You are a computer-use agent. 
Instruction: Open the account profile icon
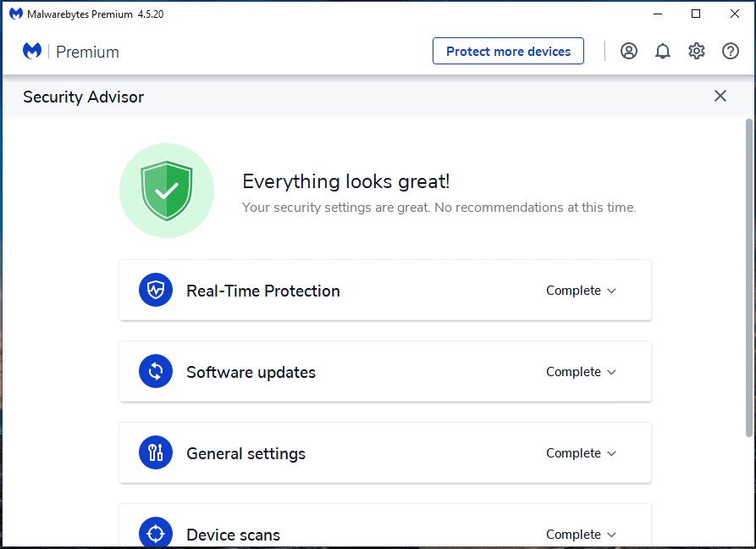[x=628, y=51]
